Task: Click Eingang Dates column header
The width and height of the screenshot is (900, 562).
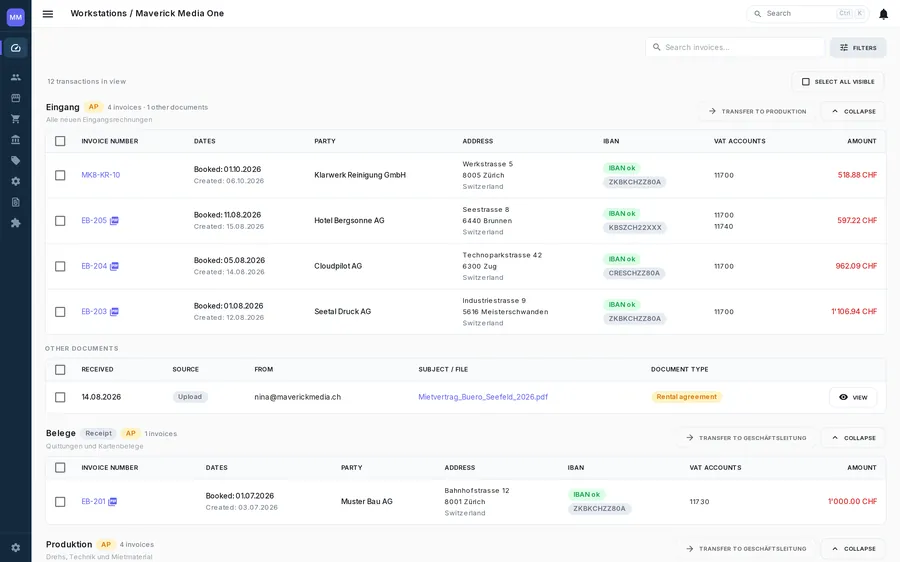Action: (x=205, y=141)
